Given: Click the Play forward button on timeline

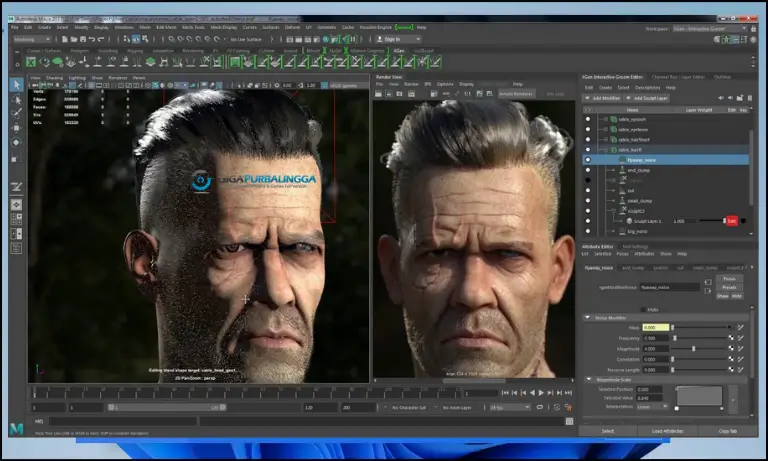Looking at the screenshot, I should 541,392.
